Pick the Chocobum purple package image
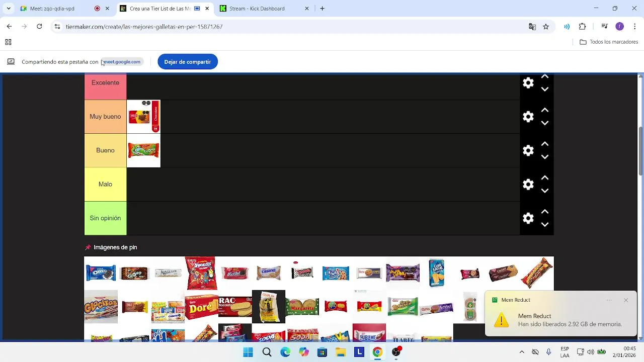644x362 pixels. click(403, 273)
